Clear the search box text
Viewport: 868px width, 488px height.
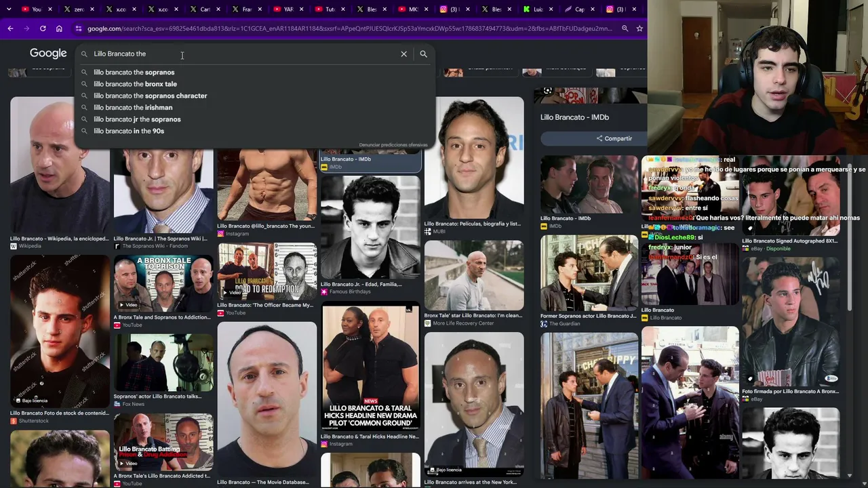[403, 54]
